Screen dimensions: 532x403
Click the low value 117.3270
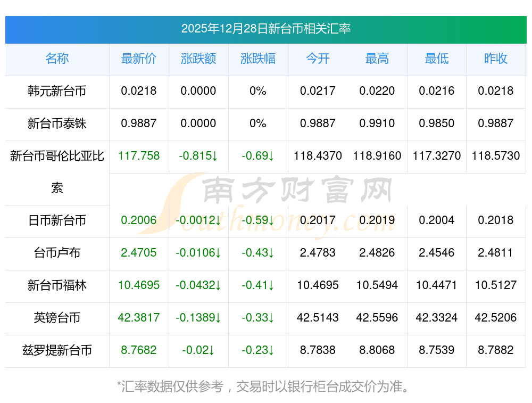(437, 156)
